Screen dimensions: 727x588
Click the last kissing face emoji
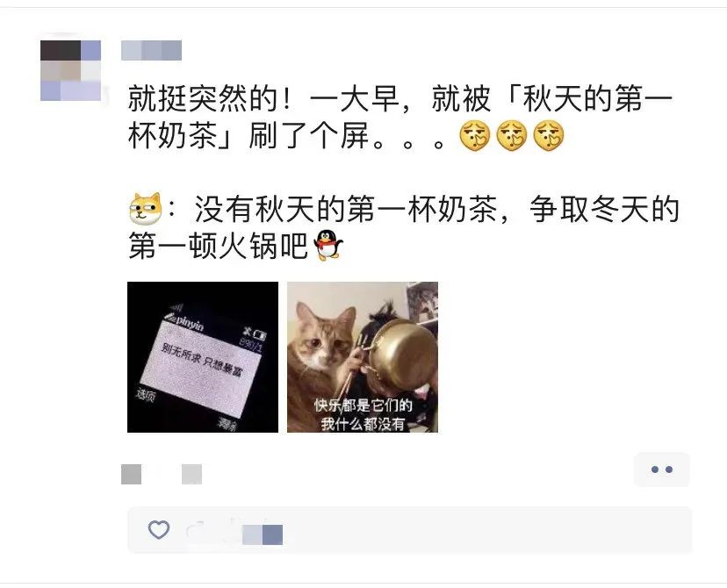click(x=548, y=136)
